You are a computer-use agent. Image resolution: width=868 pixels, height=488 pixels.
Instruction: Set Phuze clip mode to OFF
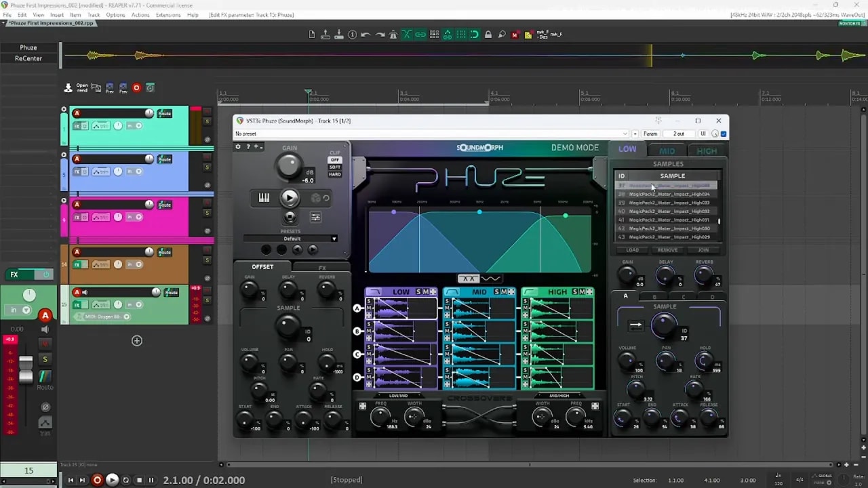[x=335, y=160]
